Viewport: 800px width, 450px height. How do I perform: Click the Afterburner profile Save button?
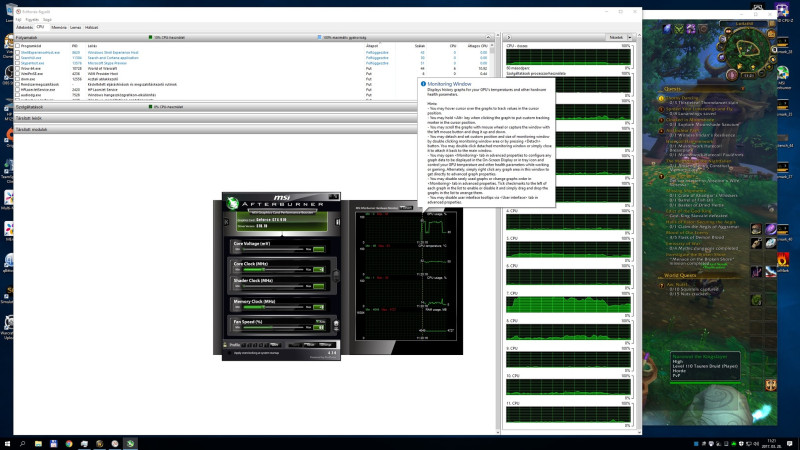pyautogui.click(x=275, y=345)
